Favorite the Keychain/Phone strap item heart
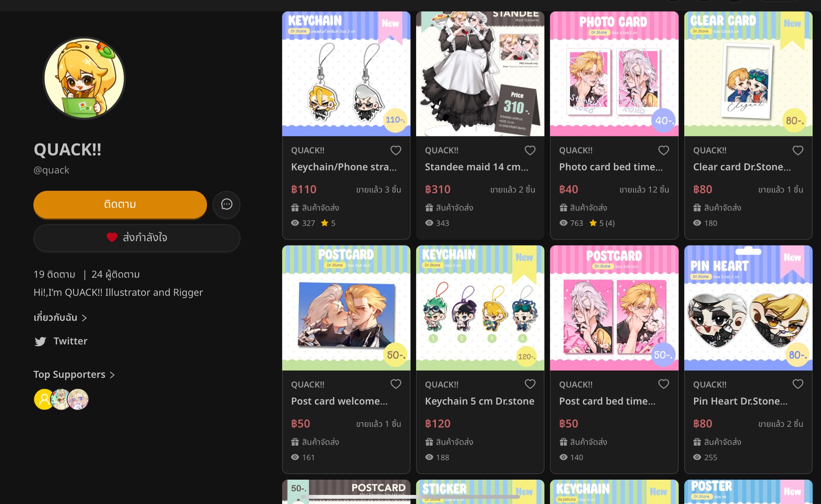Viewport: 821px width, 504px height. pyautogui.click(x=396, y=151)
